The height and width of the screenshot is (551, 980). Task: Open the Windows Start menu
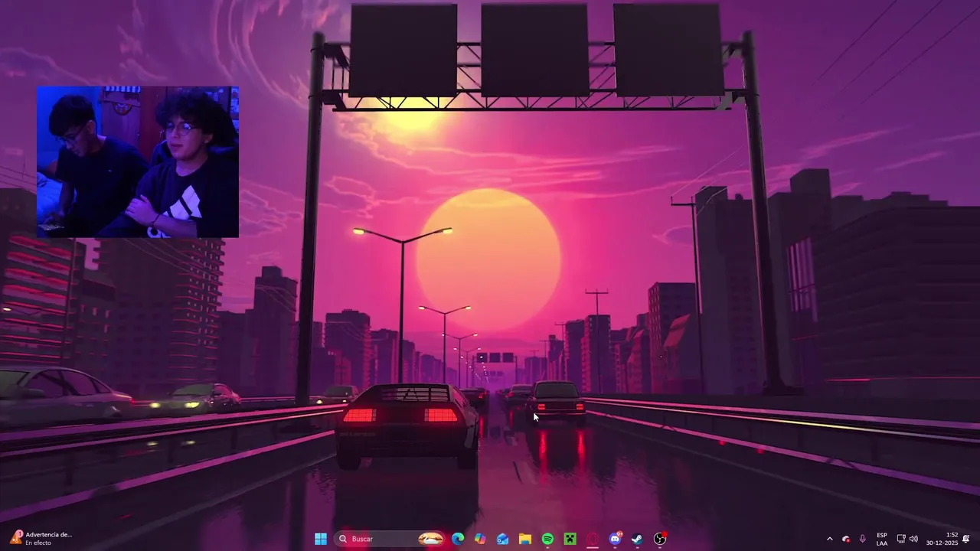pos(321,539)
